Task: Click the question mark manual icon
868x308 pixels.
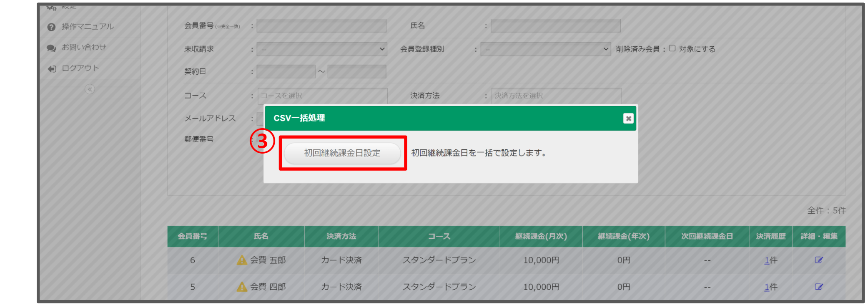Action: point(51,27)
